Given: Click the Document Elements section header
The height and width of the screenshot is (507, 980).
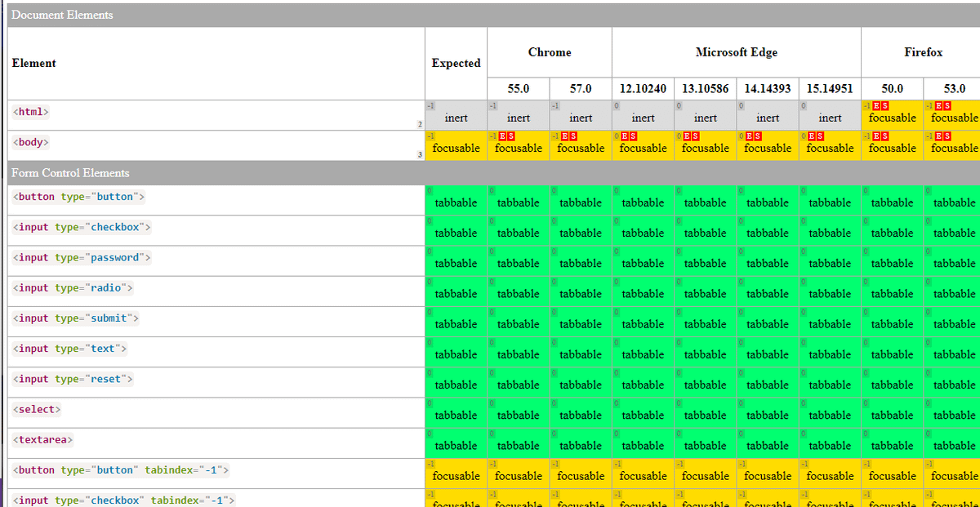Looking at the screenshot, I should [x=63, y=15].
